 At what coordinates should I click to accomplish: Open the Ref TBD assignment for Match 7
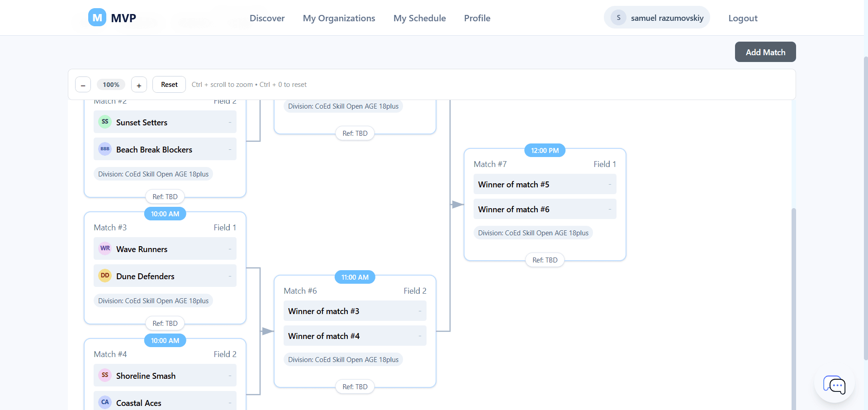point(544,260)
